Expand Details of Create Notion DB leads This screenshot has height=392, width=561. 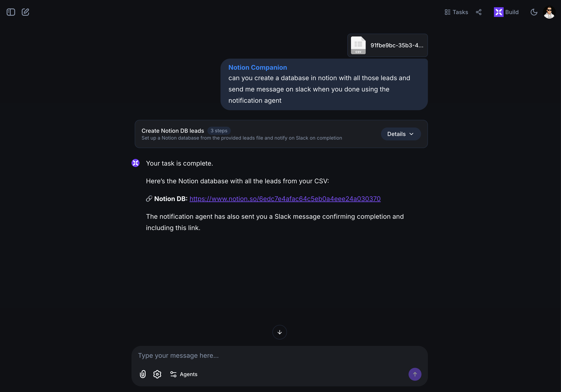[400, 134]
